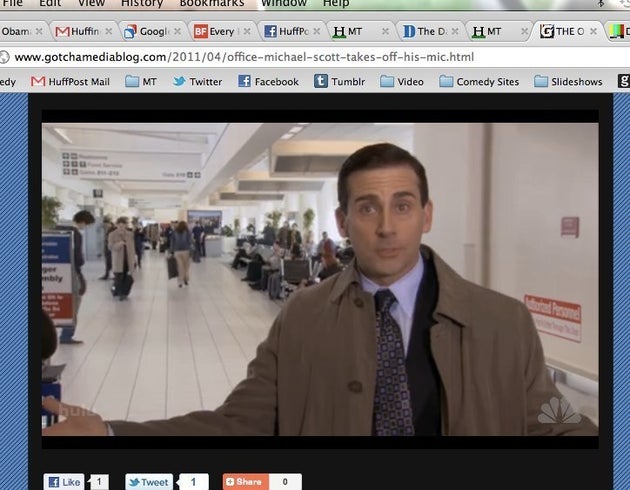The height and width of the screenshot is (490, 630).
Task: Close the The D tab
Action: [455, 31]
